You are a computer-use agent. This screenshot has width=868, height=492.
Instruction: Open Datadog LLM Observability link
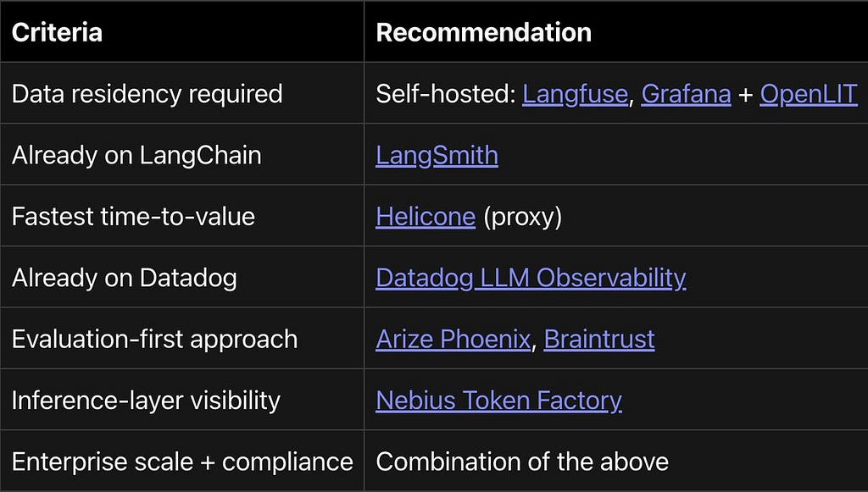531,278
